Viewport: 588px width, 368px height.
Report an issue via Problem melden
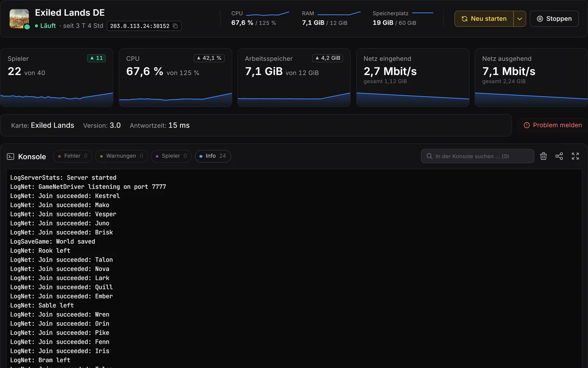point(553,125)
